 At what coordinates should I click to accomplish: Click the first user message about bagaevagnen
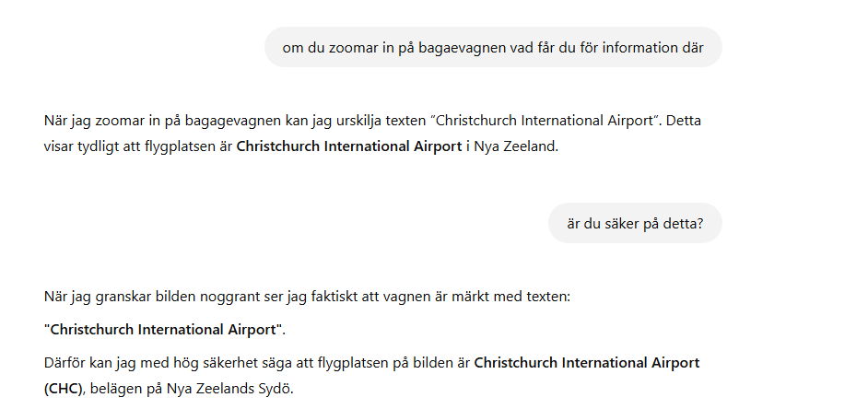click(493, 48)
